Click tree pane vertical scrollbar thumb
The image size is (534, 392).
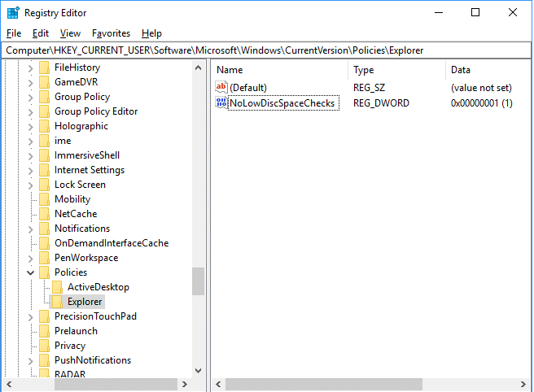point(198,281)
